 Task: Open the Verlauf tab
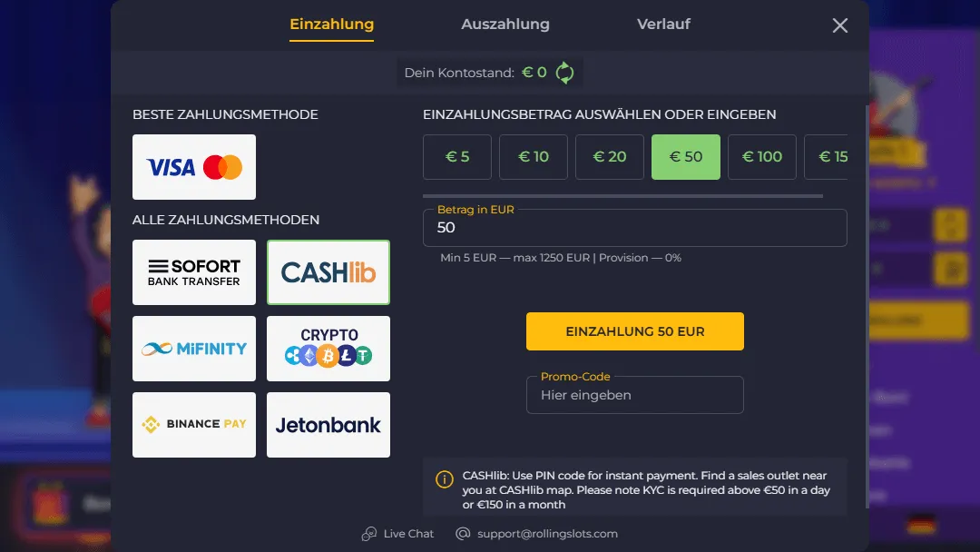click(x=663, y=25)
